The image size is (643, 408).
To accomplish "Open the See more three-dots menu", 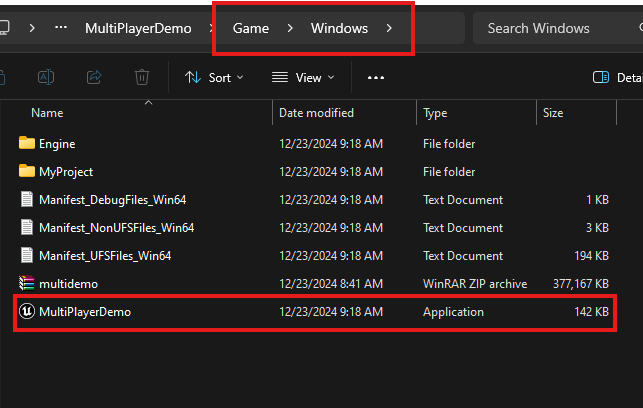I will [x=376, y=77].
